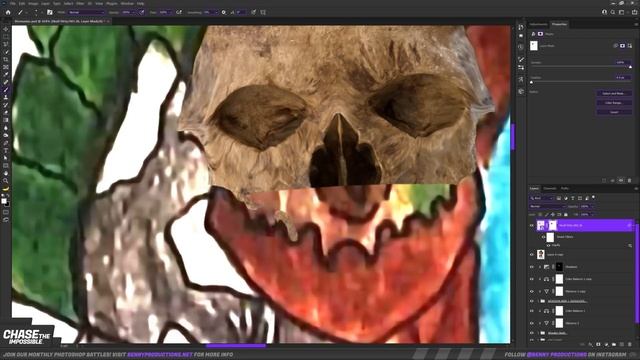Select the Hand tool
Viewport: 640px width, 360px height.
pos(6,173)
